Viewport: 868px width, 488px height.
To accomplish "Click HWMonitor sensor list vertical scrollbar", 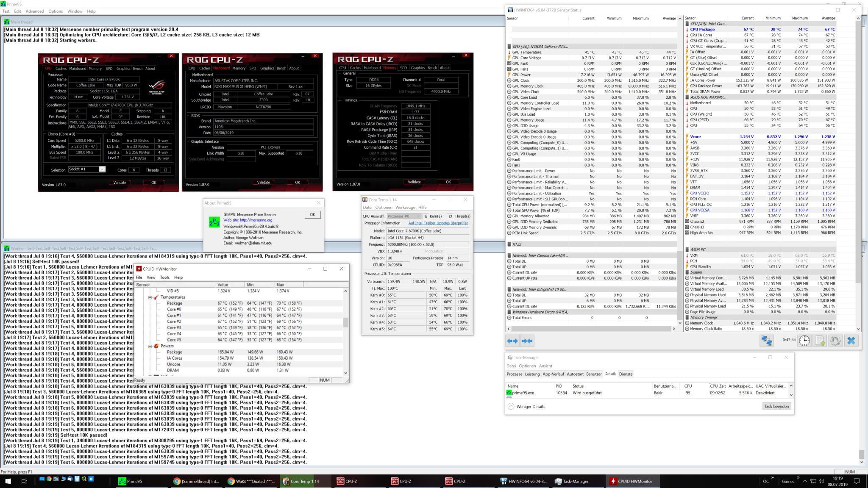I will (x=345, y=322).
